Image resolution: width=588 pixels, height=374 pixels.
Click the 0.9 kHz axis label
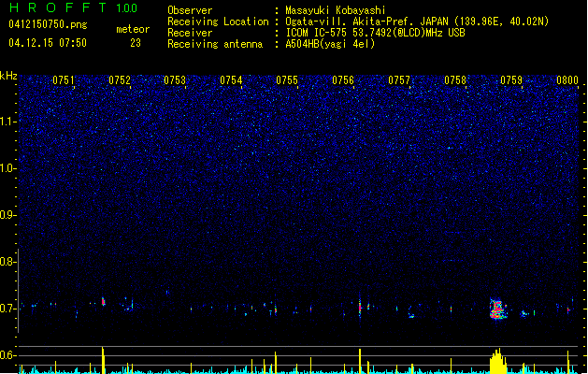pos(8,215)
